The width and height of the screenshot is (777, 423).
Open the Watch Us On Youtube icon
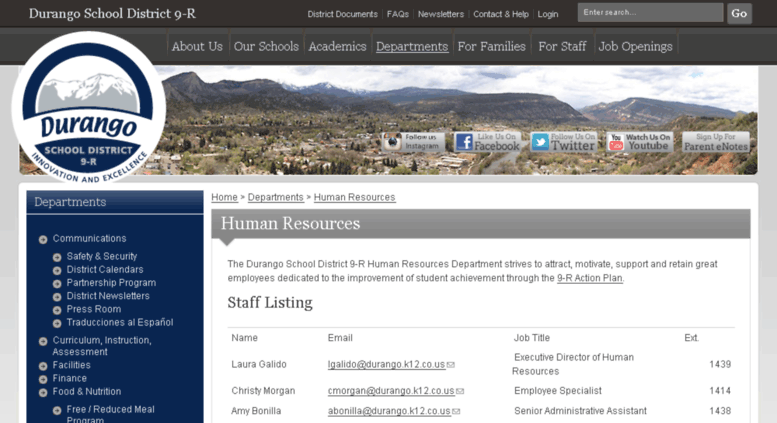640,142
